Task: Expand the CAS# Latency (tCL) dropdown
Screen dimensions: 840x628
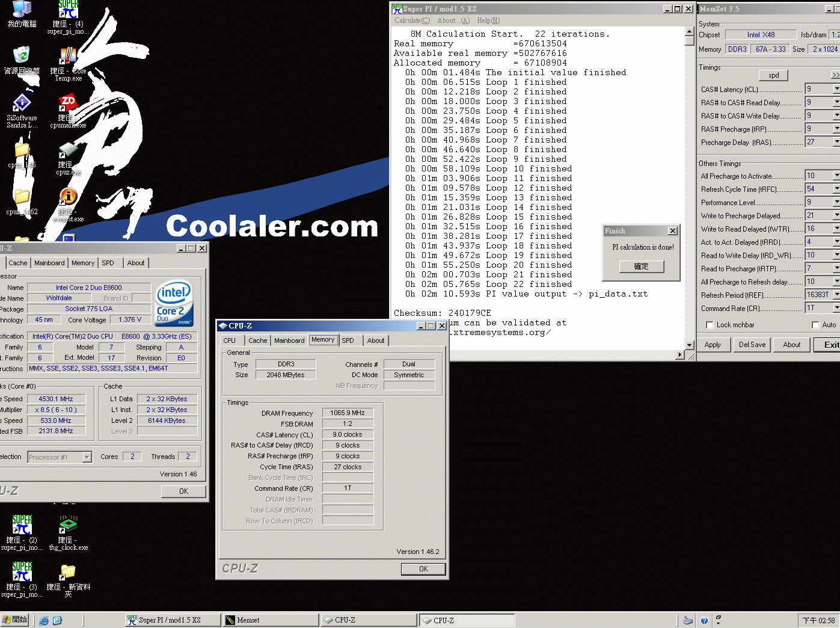Action: point(836,89)
